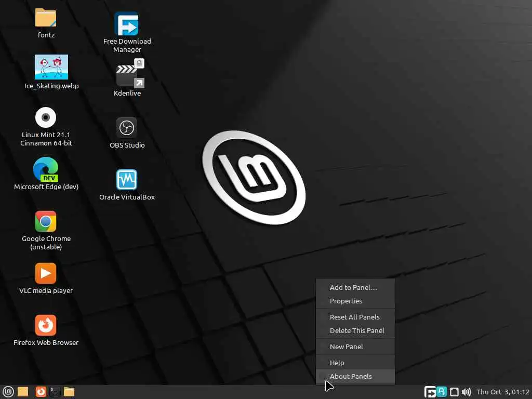The image size is (532, 399).
Task: Click square tray icon beside volume
Action: coord(454,392)
